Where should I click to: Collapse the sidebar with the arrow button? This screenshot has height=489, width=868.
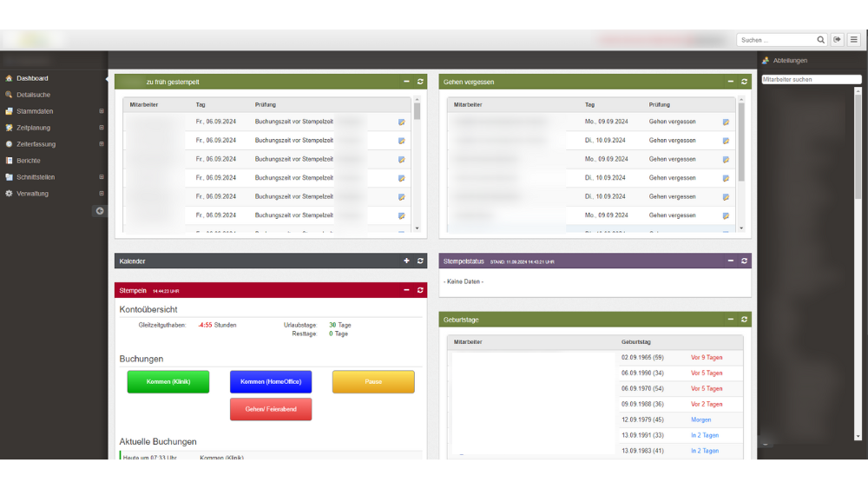pyautogui.click(x=100, y=211)
